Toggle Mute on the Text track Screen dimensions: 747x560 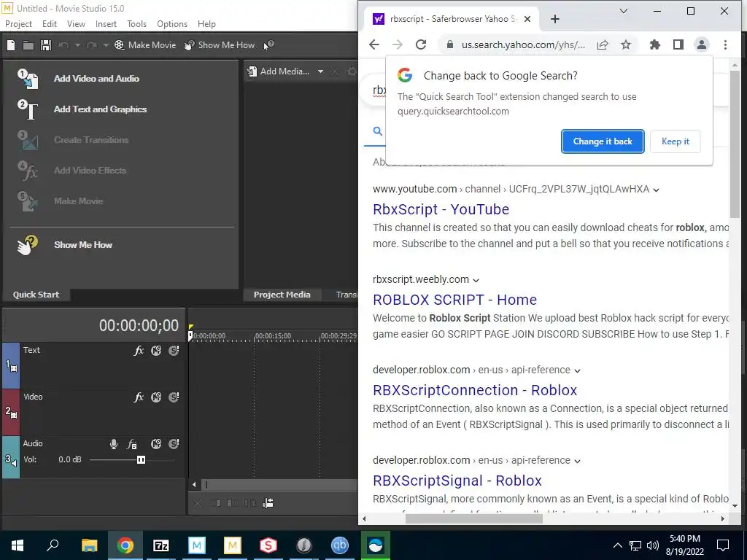[x=156, y=351]
